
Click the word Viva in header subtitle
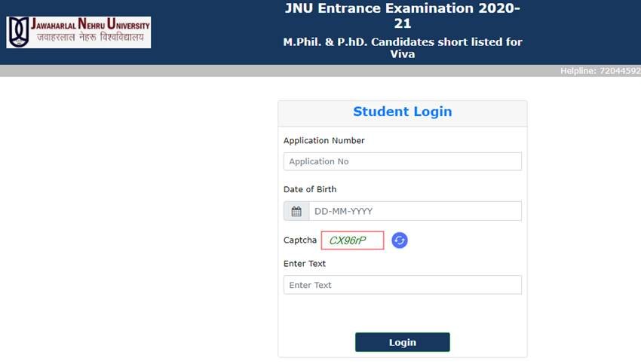(x=402, y=54)
